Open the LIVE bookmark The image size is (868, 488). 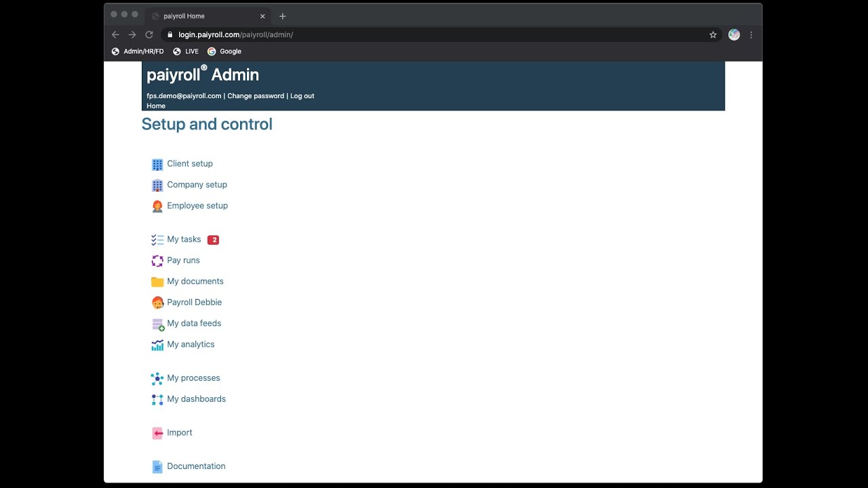(x=186, y=52)
